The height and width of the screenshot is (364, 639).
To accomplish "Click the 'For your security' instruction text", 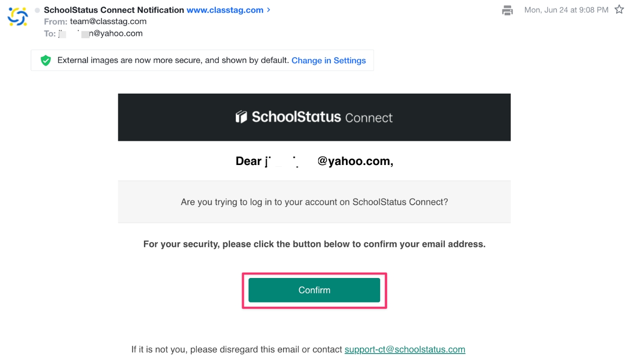I will tap(314, 244).
